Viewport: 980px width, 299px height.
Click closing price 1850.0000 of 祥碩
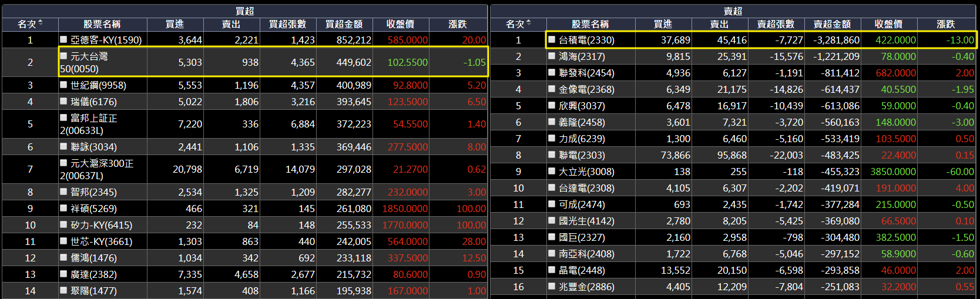(x=405, y=209)
